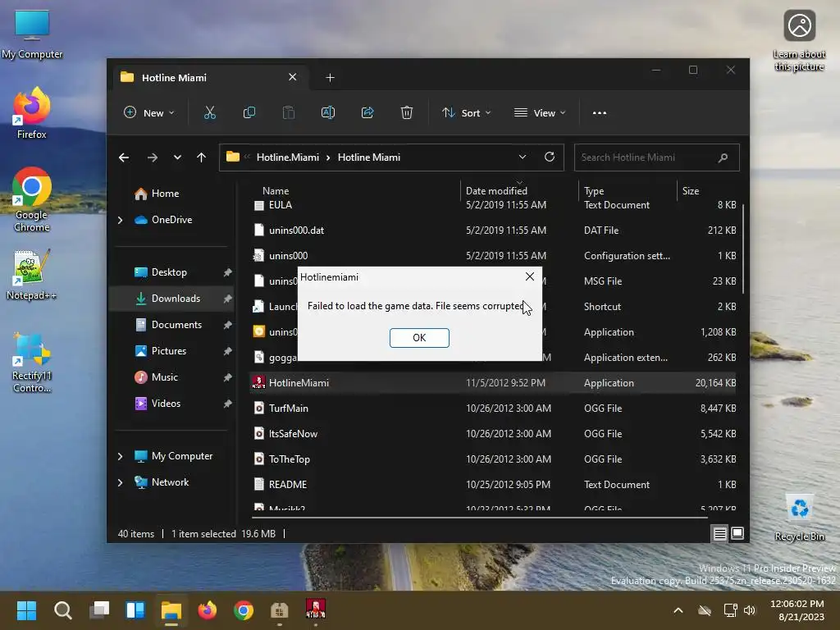840x630 pixels.
Task: Go forward with the right arrow
Action: click(x=152, y=157)
